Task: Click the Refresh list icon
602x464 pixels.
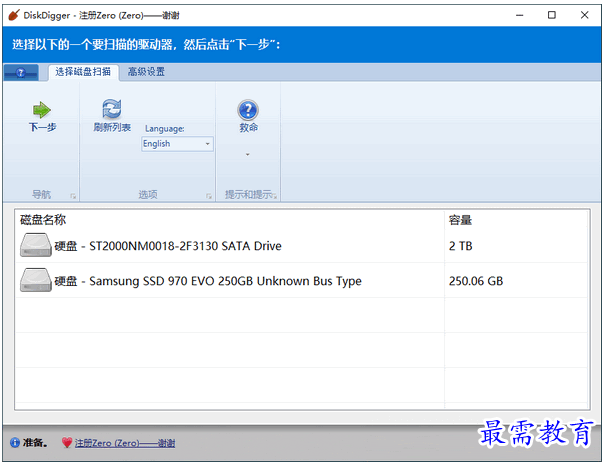Action: pos(112,109)
